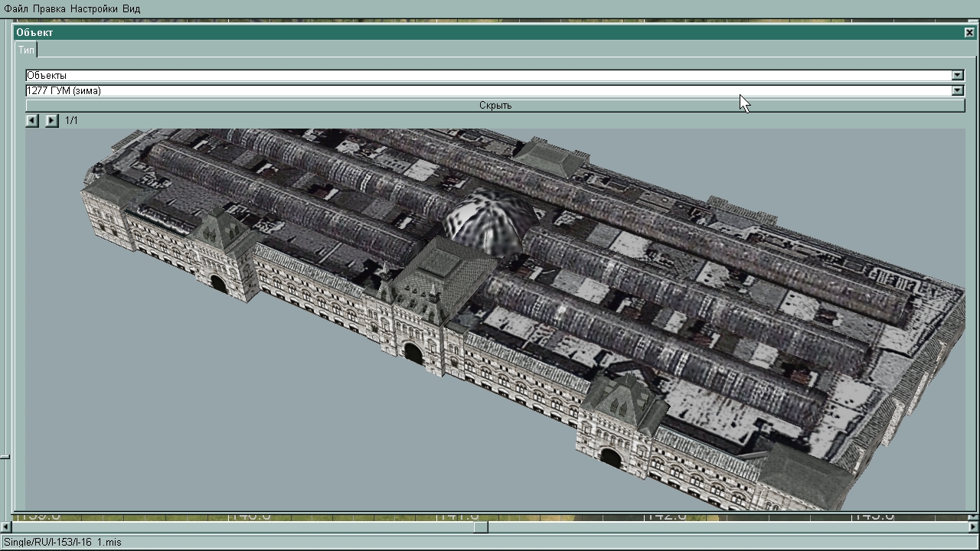Click the 1/1 preview counter label
This screenshot has height=551, width=980.
(71, 120)
